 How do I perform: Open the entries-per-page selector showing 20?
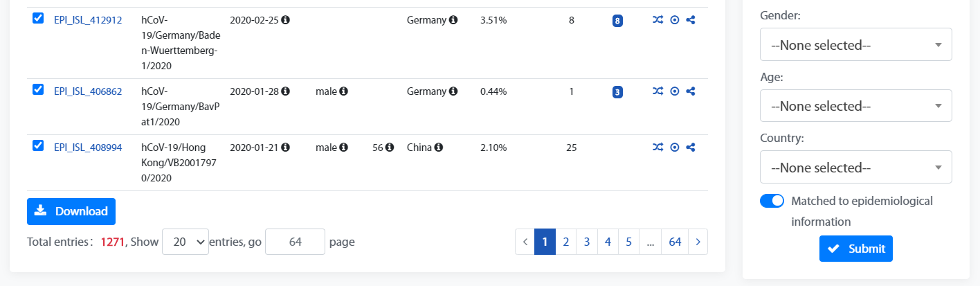coord(185,242)
